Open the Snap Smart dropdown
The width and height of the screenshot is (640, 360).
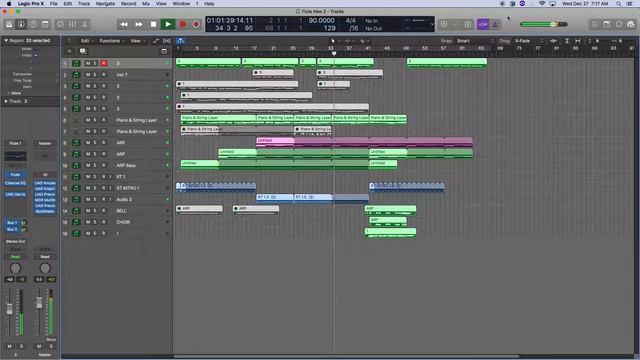click(x=475, y=41)
